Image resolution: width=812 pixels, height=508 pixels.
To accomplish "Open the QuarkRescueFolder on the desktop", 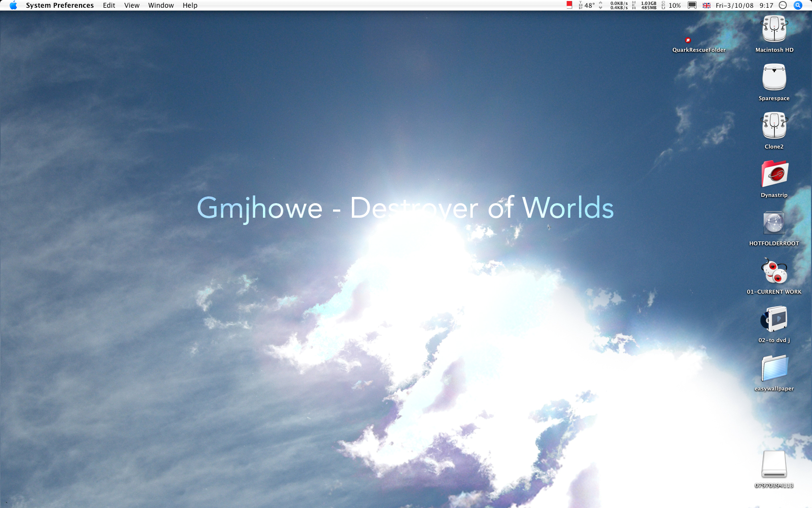I will click(688, 40).
